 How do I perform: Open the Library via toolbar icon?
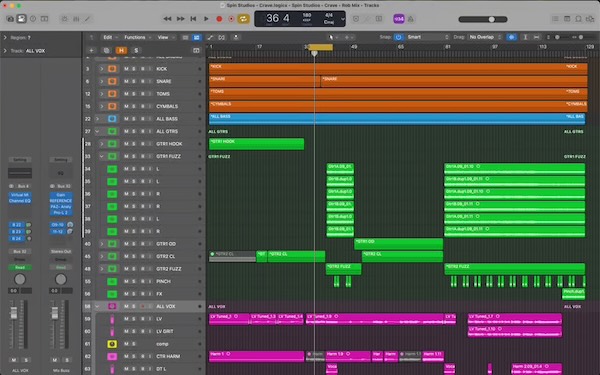(x=10, y=19)
